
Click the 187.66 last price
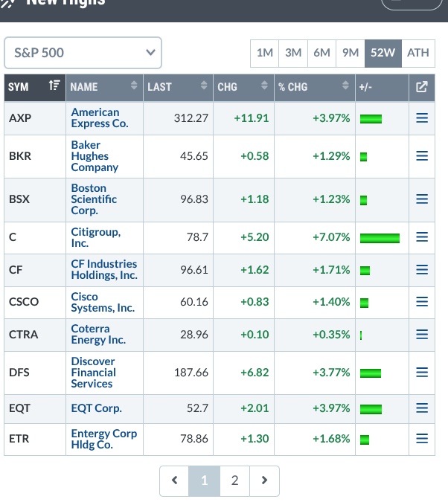191,373
